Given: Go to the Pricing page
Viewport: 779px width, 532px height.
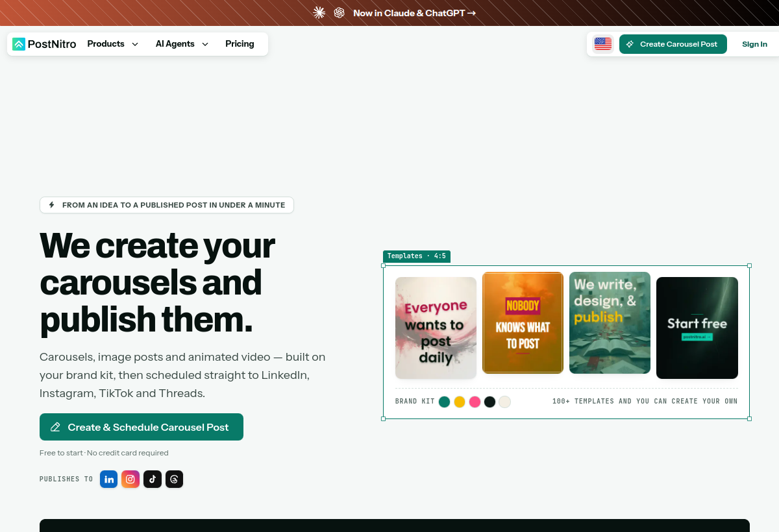Looking at the screenshot, I should pos(240,44).
